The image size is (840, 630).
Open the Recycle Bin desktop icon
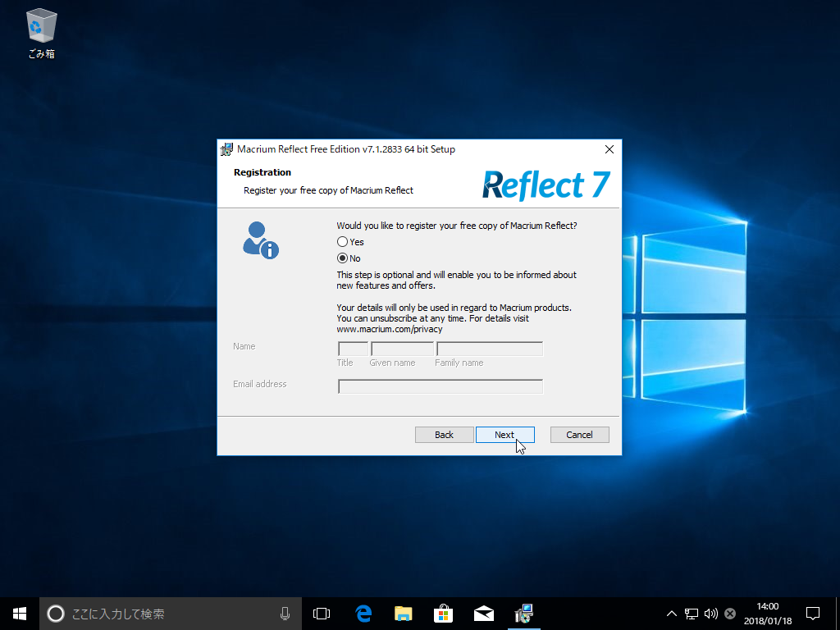pyautogui.click(x=41, y=33)
